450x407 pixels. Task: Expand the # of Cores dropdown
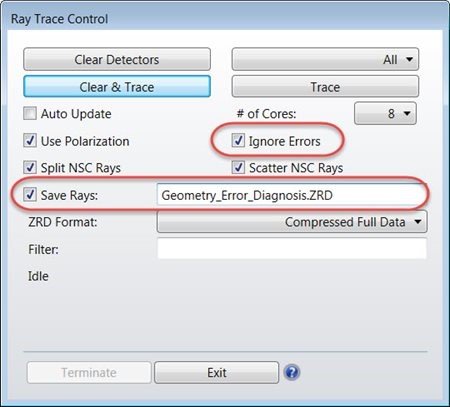point(385,113)
